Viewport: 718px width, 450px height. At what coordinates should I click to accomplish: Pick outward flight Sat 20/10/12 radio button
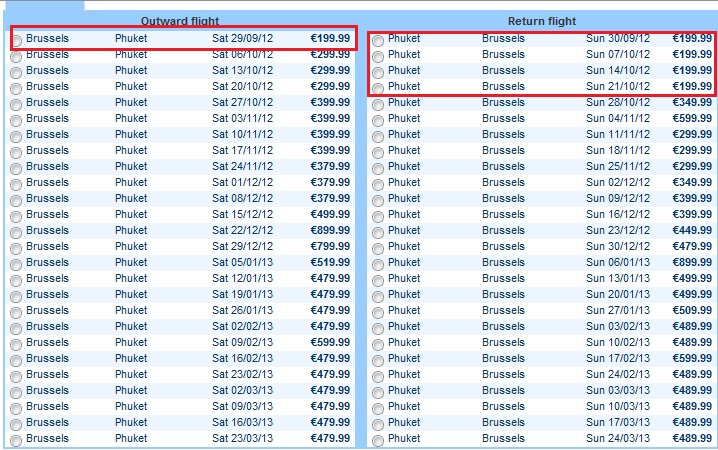pos(16,89)
